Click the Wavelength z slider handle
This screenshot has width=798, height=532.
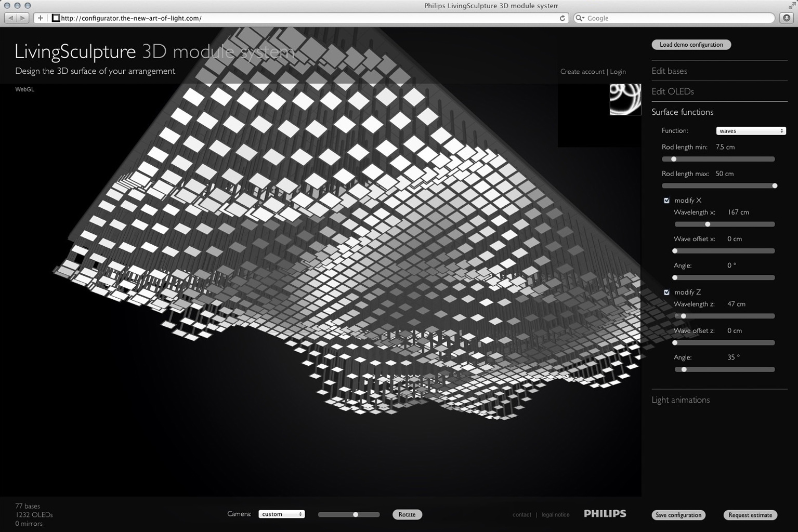click(x=684, y=316)
